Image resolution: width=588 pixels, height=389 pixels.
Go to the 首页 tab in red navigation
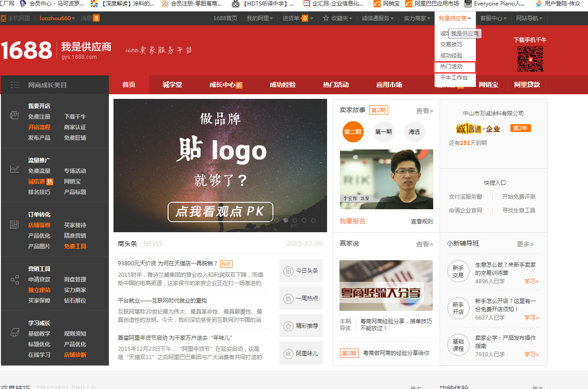click(x=129, y=85)
